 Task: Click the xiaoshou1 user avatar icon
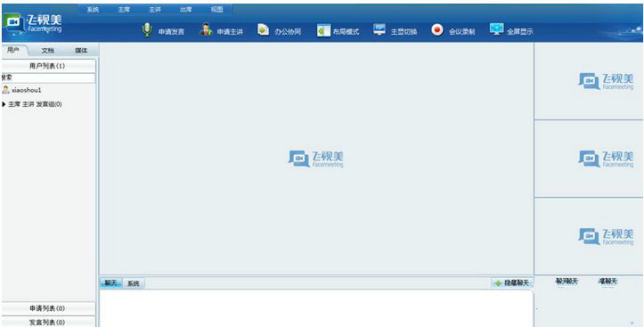tap(5, 90)
